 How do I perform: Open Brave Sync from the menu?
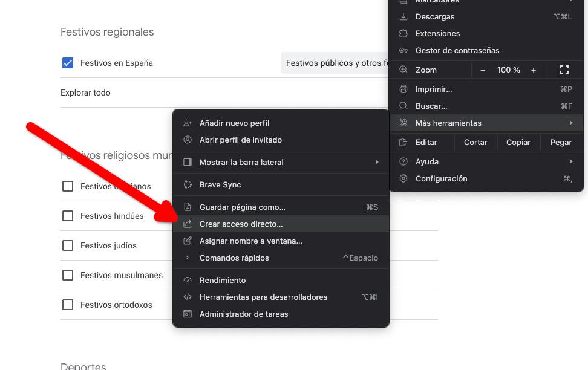pos(281,184)
